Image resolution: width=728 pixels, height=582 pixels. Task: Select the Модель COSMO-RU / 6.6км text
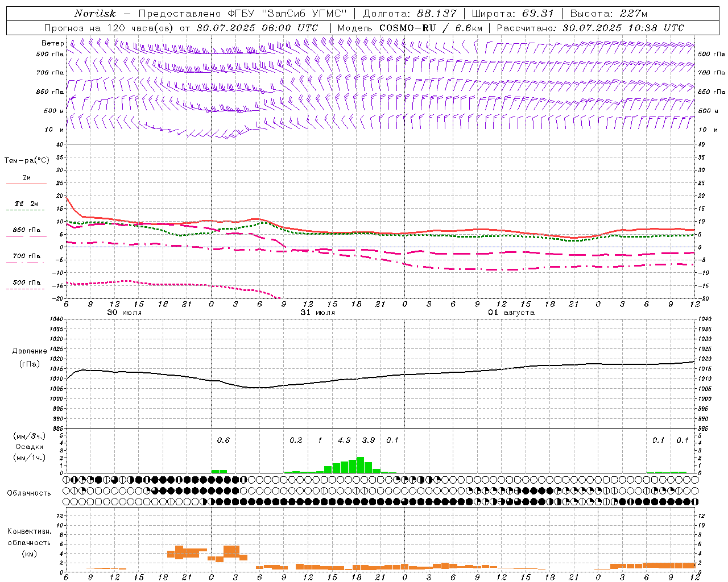pyautogui.click(x=410, y=28)
